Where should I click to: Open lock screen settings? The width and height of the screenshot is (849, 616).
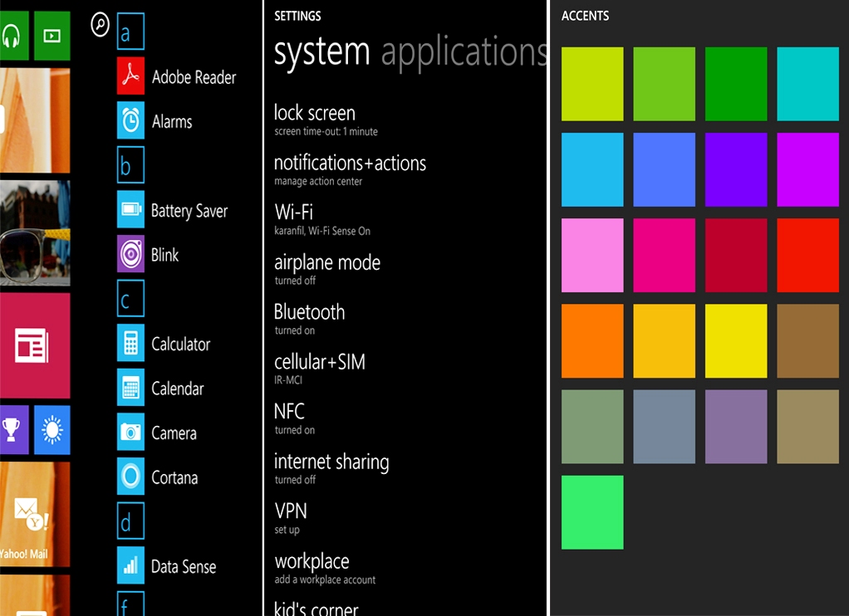[x=326, y=120]
